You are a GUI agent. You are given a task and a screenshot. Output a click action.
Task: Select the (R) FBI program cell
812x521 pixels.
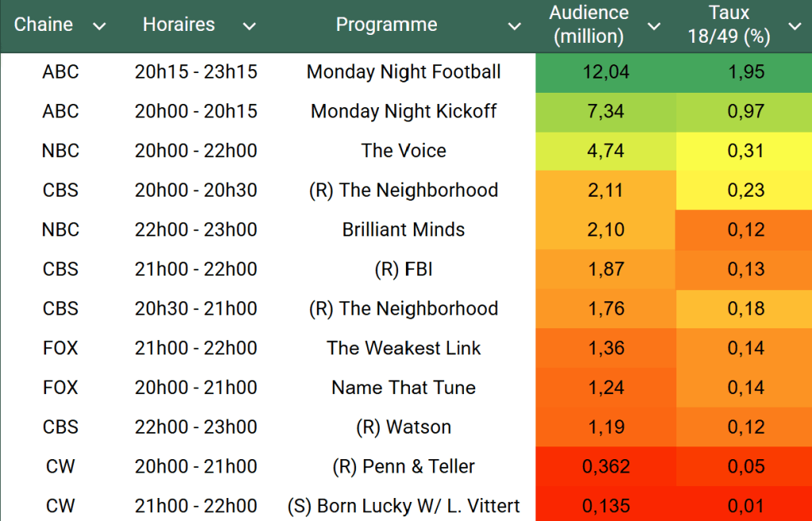(x=404, y=270)
